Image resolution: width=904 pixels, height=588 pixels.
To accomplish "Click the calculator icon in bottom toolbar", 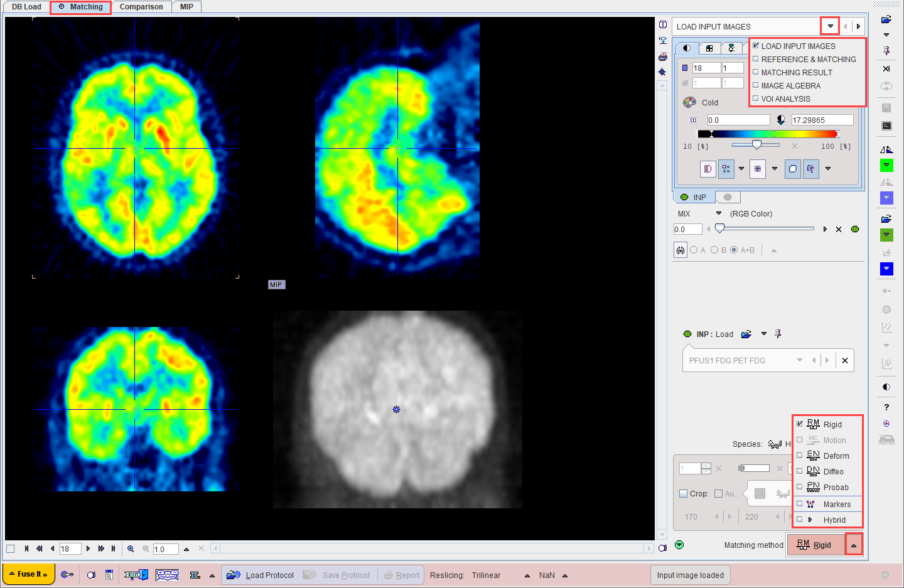I will pyautogui.click(x=109, y=575).
